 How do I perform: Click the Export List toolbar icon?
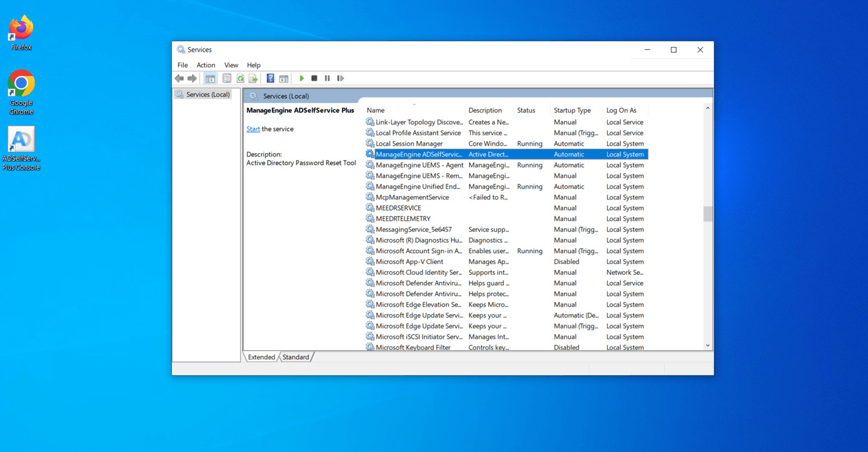(x=253, y=78)
